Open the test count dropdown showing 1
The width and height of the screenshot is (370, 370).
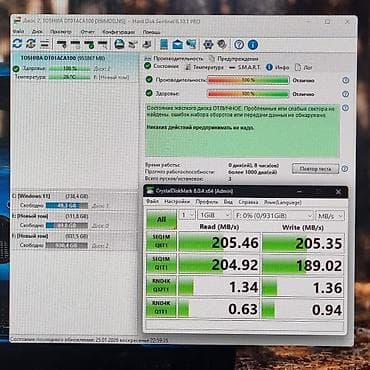tap(187, 215)
